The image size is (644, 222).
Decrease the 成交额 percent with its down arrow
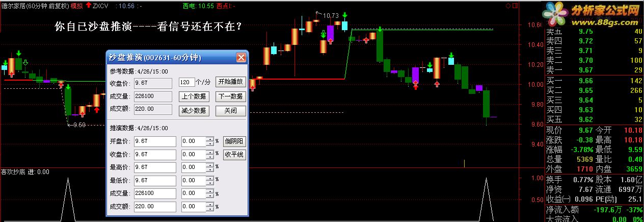pos(209,210)
